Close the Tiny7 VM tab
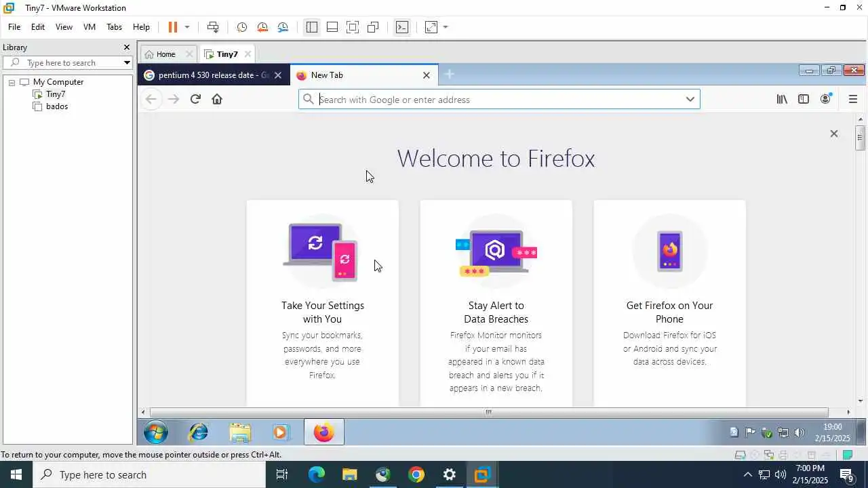 [248, 54]
